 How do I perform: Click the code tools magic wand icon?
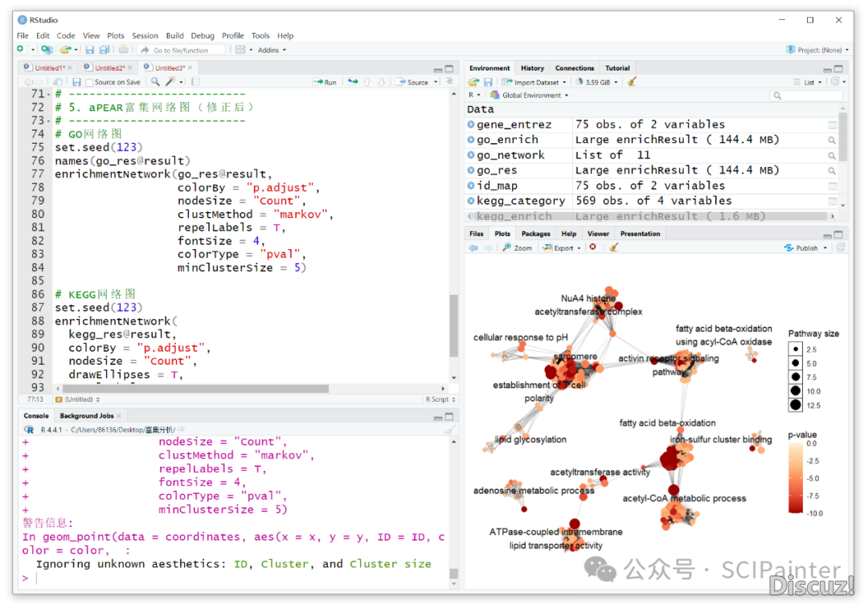point(170,82)
